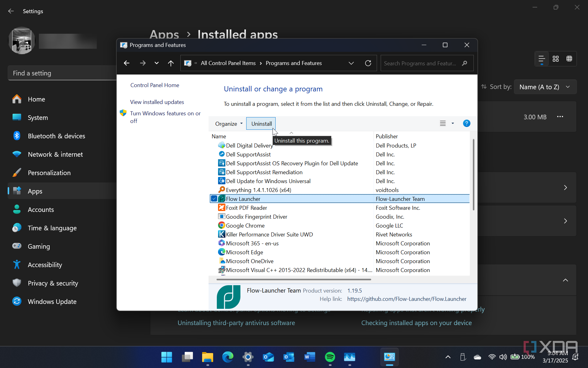Open Turn Windows features on or off
The width and height of the screenshot is (588, 368).
(x=165, y=117)
